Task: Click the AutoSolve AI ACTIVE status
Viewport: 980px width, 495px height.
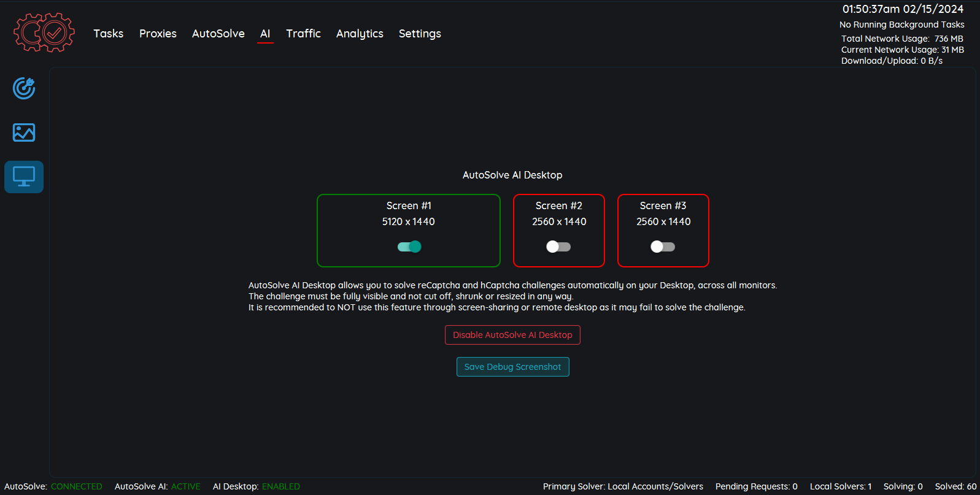Action: [158, 486]
